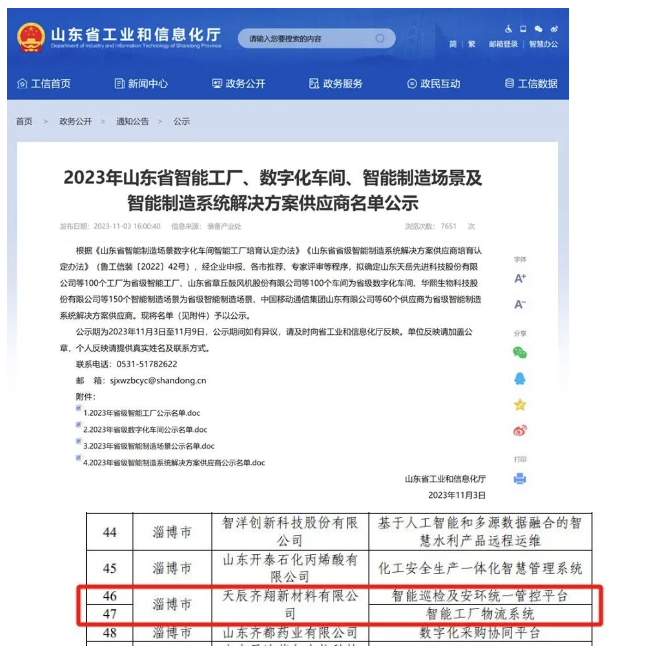The height and width of the screenshot is (655, 672).
Task: Open mobile version icon in header
Action: (523, 29)
